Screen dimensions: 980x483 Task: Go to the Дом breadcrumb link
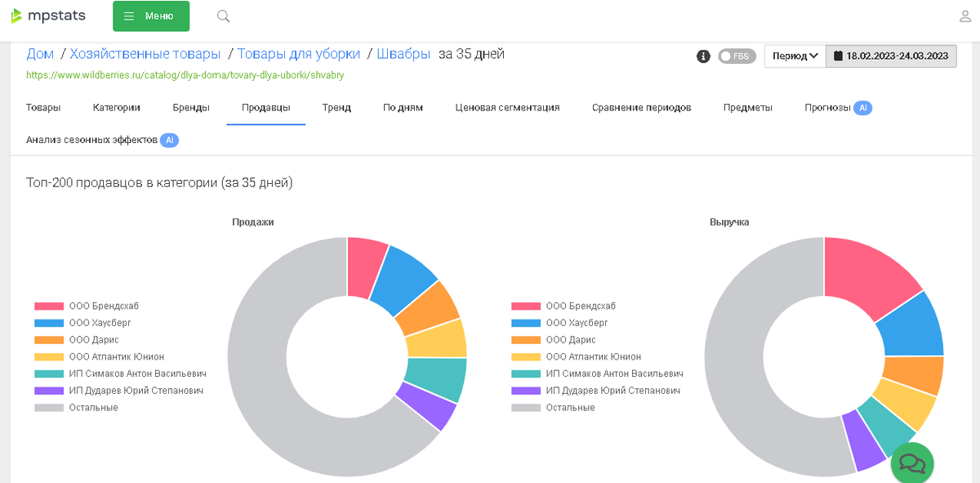[40, 54]
